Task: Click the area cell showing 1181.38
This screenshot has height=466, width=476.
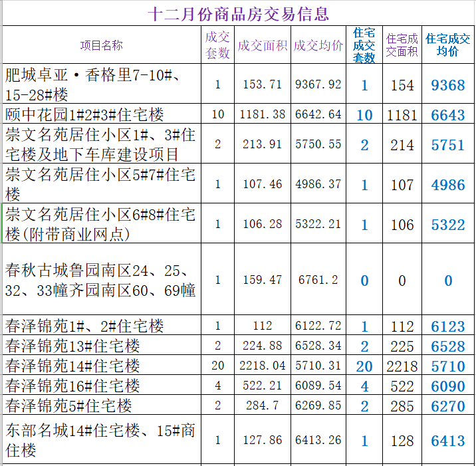Action: 263,115
